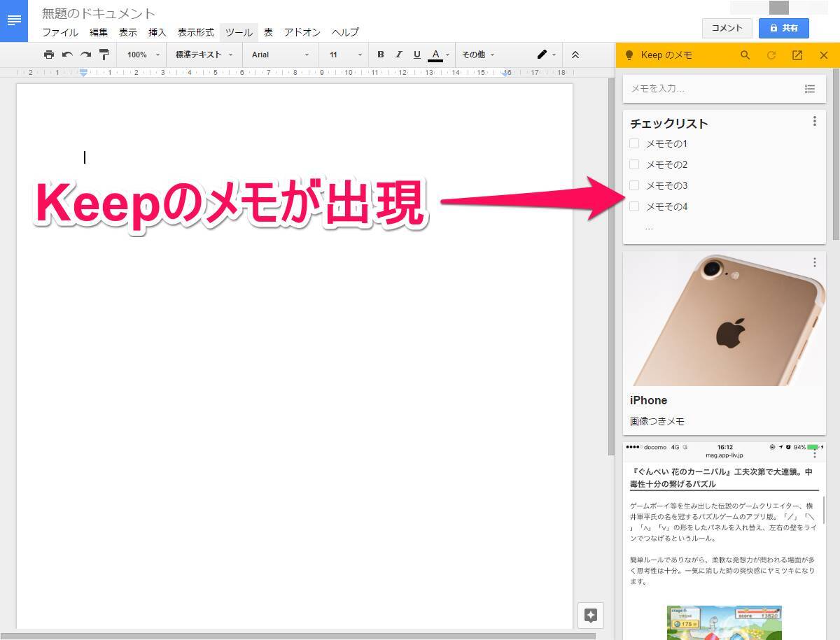The image size is (840, 640).
Task: Click the コメント button
Action: pos(727,28)
